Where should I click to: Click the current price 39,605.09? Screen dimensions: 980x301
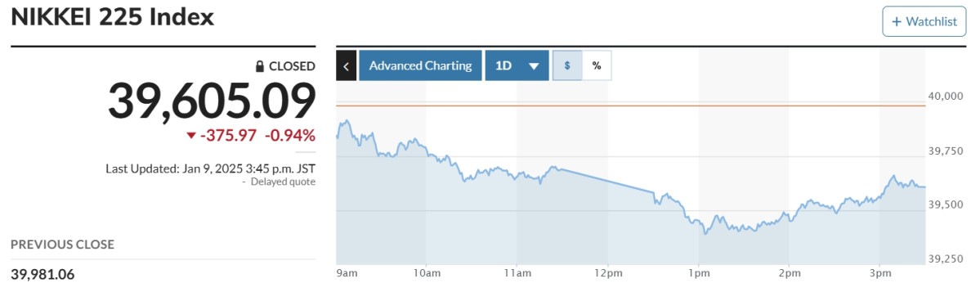point(212,102)
